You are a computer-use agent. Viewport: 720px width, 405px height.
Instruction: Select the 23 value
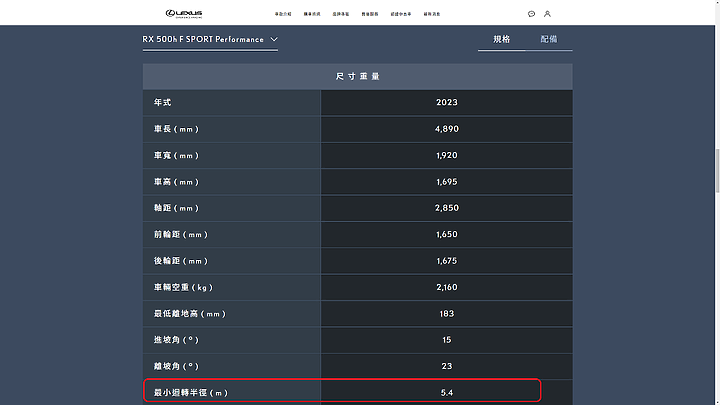tap(446, 366)
